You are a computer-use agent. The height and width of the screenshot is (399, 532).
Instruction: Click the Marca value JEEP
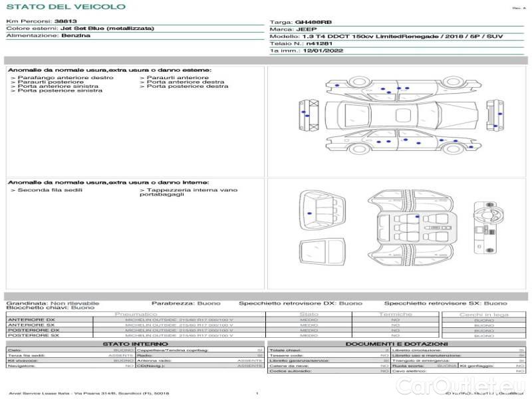coord(307,29)
